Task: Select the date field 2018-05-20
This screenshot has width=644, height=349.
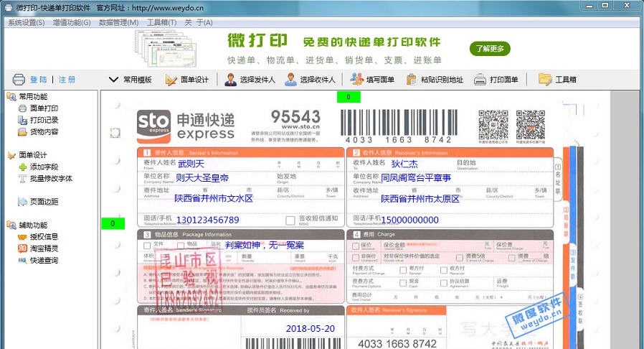Action: click(310, 328)
